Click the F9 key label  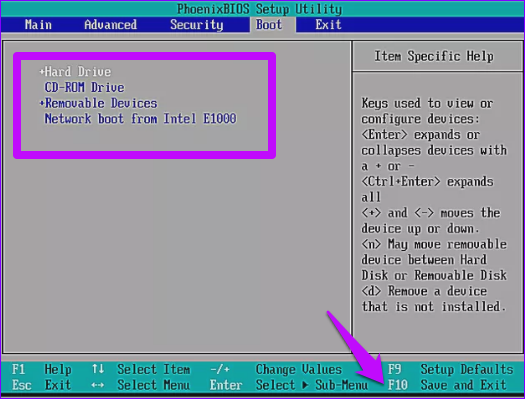pyautogui.click(x=394, y=369)
